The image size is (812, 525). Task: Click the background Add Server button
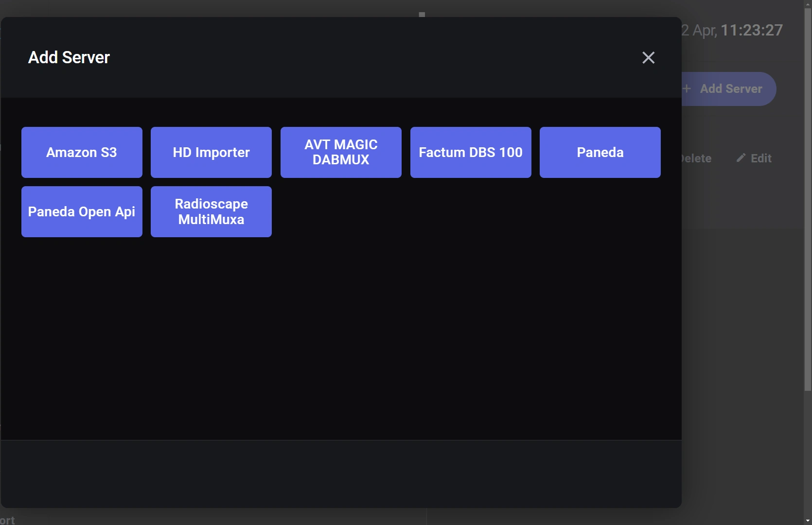(728, 89)
